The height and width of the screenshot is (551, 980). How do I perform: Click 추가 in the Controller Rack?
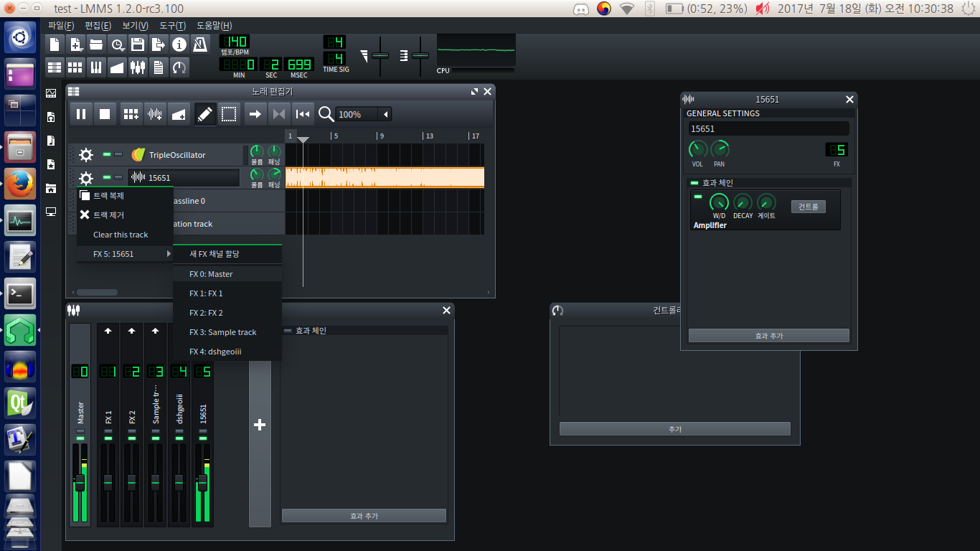click(675, 429)
